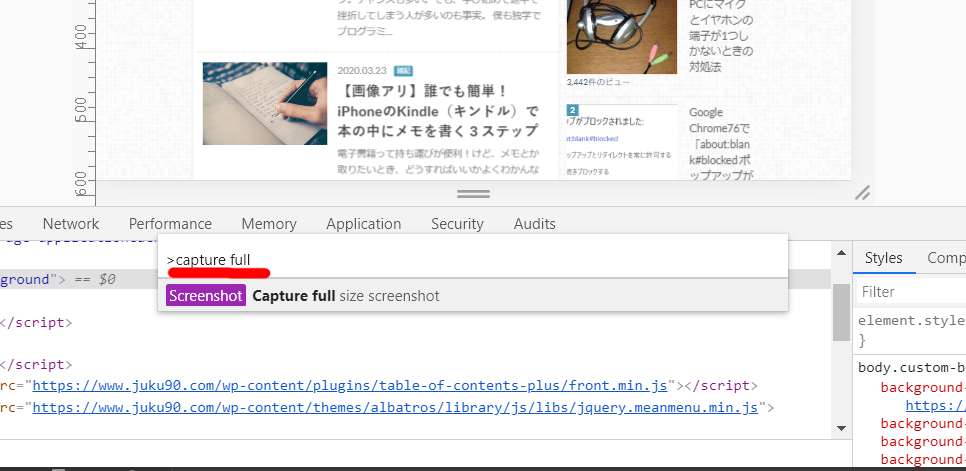Open the Network tab in DevTools
This screenshot has width=966, height=471.
(71, 223)
